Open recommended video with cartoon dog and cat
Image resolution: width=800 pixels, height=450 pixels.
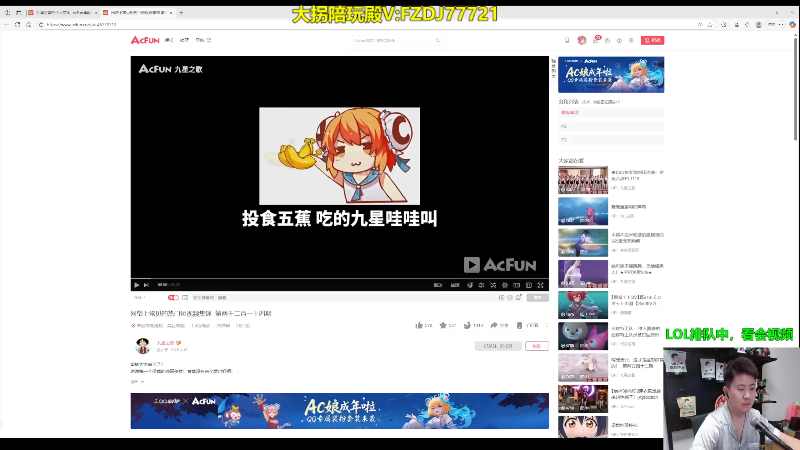[583, 336]
